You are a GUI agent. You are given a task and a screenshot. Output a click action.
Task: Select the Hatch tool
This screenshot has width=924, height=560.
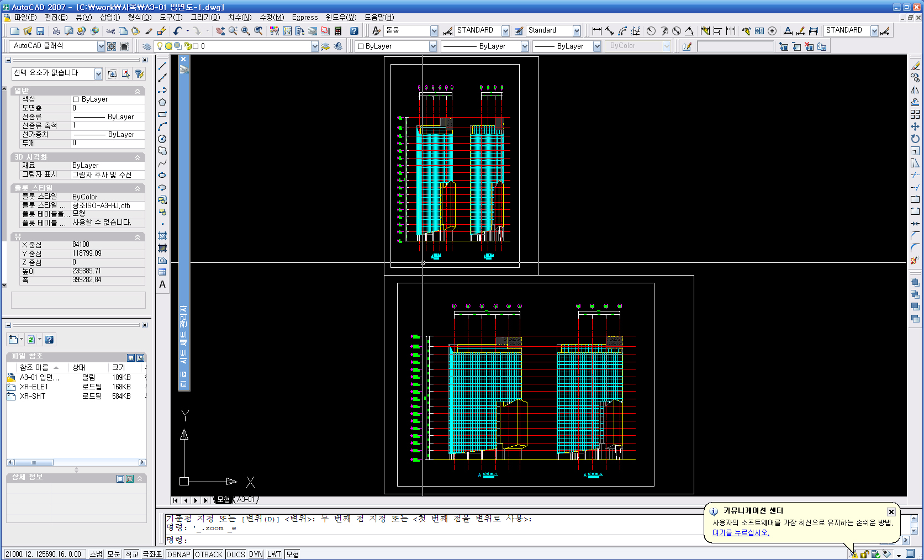coord(162,236)
